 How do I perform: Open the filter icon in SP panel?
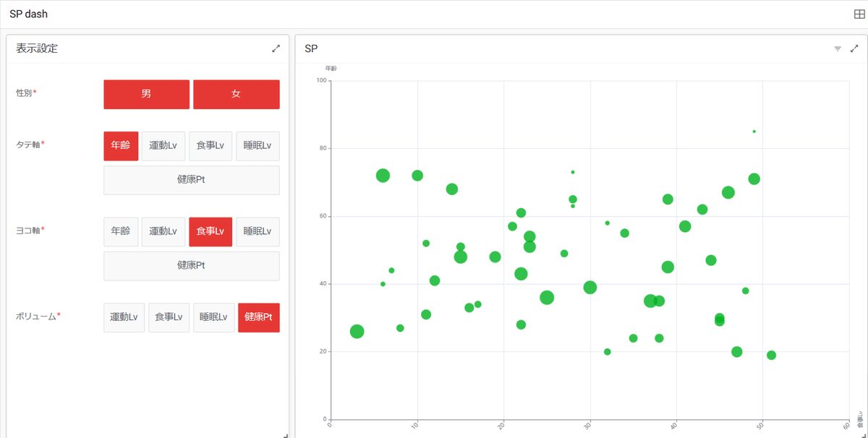[838, 48]
